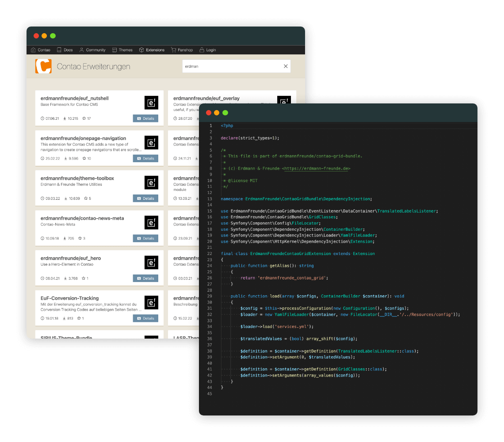Open the Docs menu item
Screen dimensions: 504x442
tap(65, 50)
